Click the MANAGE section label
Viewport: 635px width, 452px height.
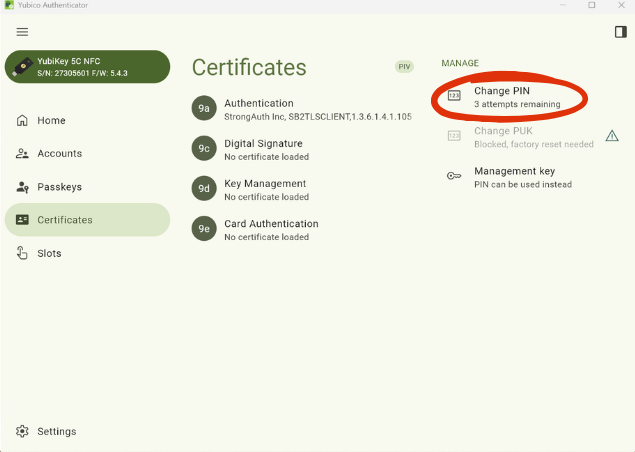(460, 63)
